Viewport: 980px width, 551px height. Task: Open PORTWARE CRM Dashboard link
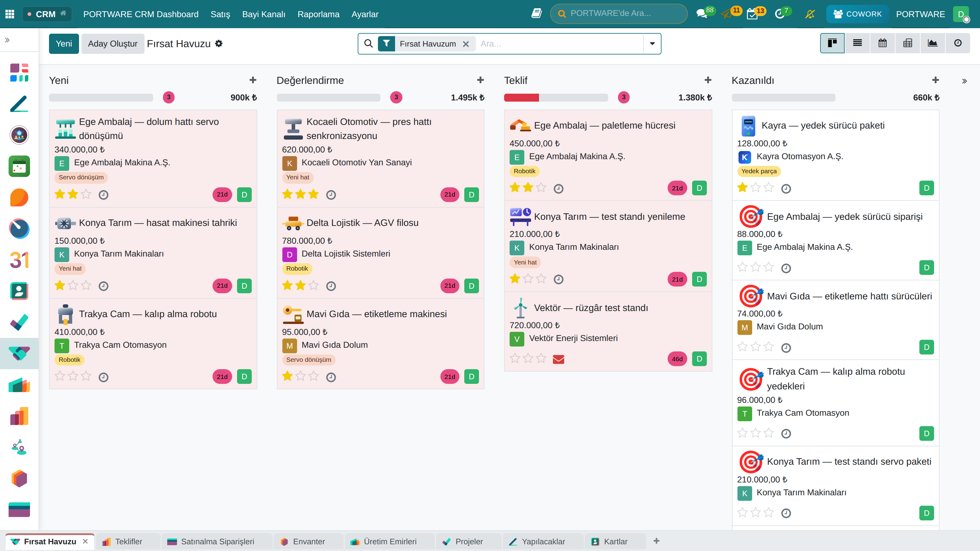[x=141, y=14]
